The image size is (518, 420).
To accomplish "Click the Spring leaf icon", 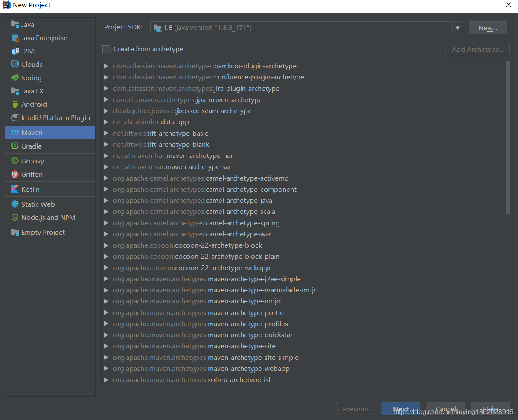I will pyautogui.click(x=15, y=78).
